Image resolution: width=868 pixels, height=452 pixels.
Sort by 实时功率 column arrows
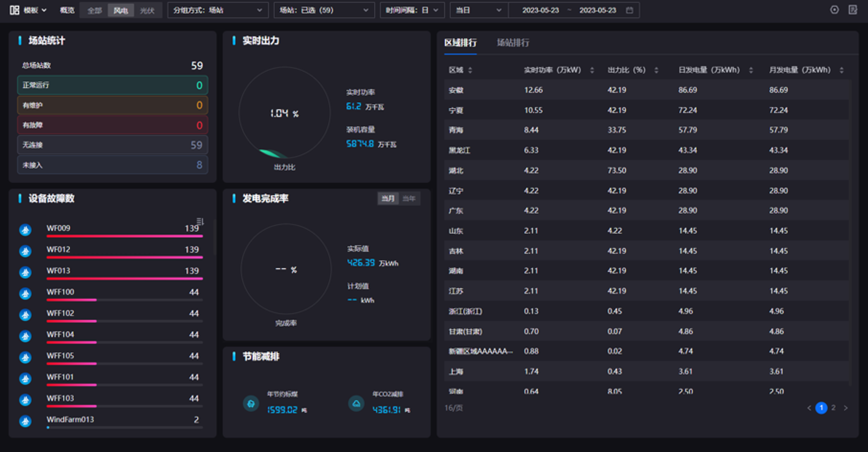pyautogui.click(x=592, y=70)
